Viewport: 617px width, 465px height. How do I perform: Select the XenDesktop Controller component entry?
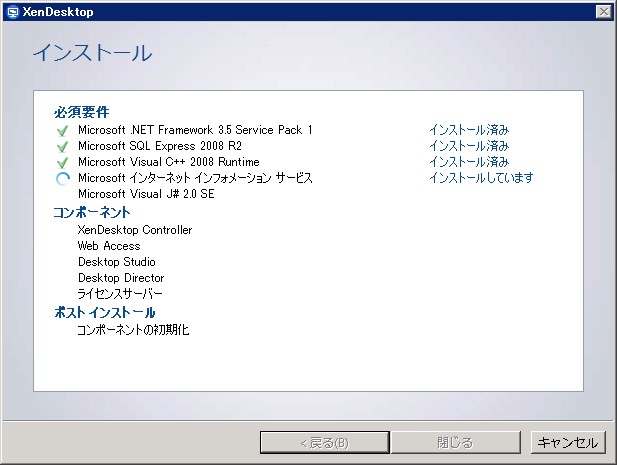[x=135, y=230]
